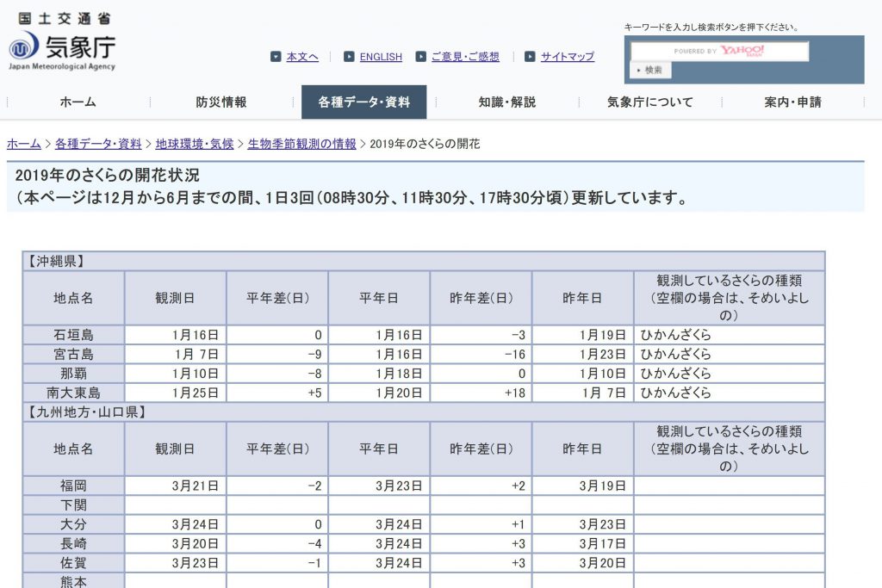882x588 pixels.
Task: Focus the Yahoo keyword search field
Action: coord(719,51)
